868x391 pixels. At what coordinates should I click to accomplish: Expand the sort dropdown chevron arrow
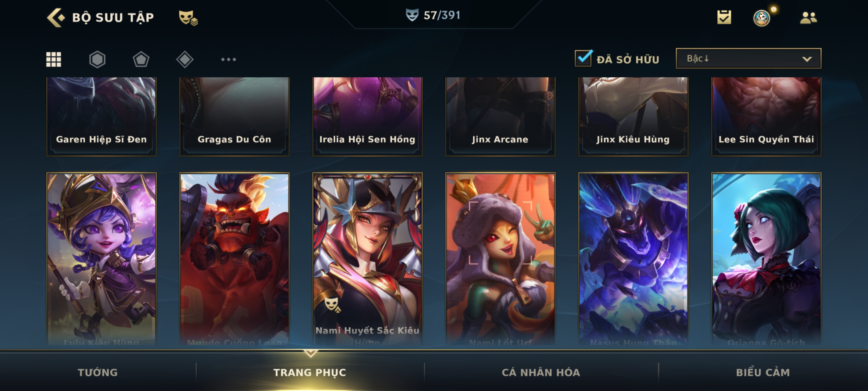point(807,59)
